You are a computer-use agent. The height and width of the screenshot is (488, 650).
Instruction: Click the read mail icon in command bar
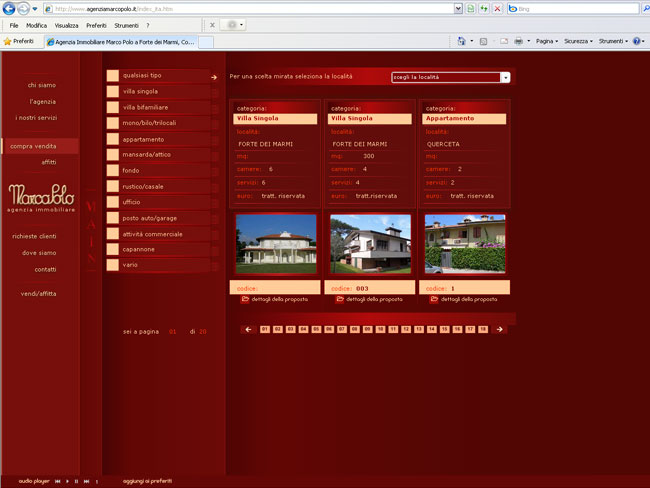click(x=504, y=41)
